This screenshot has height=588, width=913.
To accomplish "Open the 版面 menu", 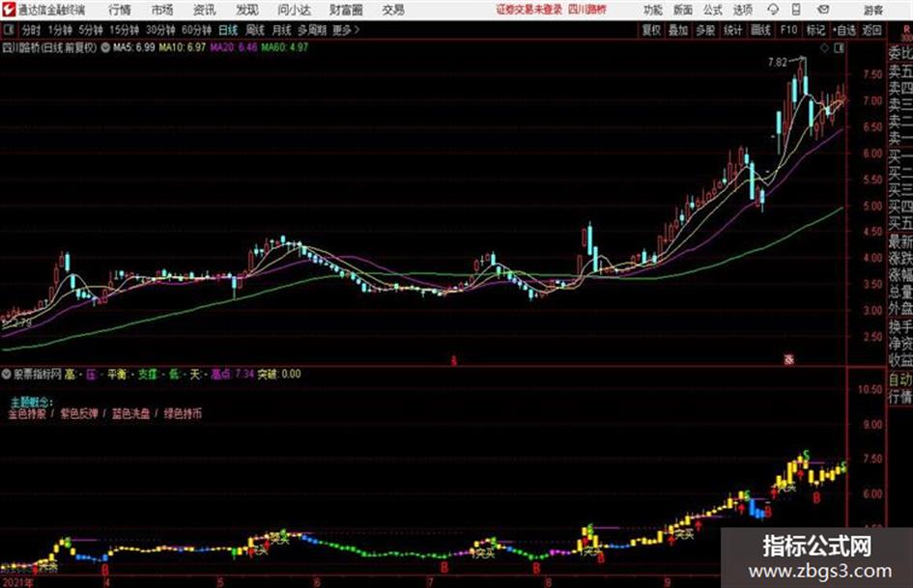I will click(x=683, y=10).
